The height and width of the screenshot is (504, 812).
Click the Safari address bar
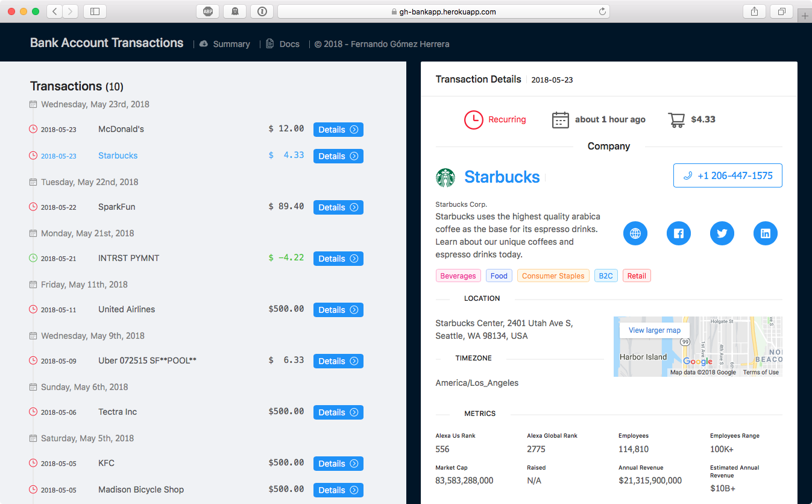(x=443, y=11)
